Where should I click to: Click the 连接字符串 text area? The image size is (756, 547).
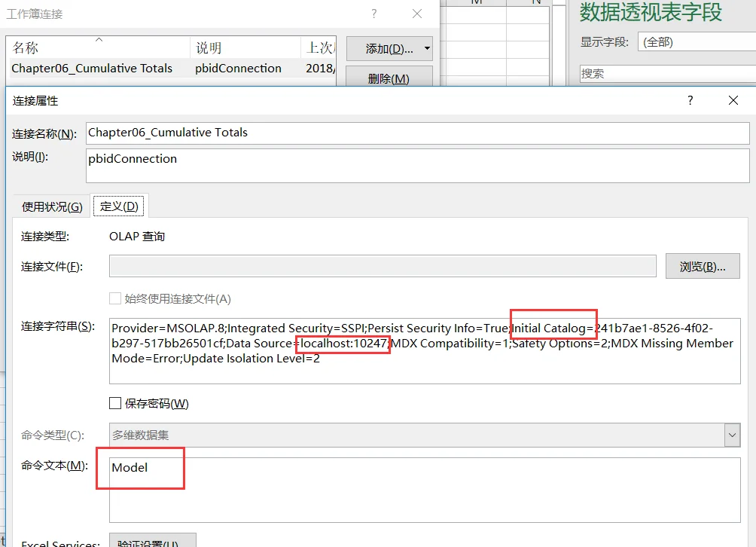click(424, 350)
